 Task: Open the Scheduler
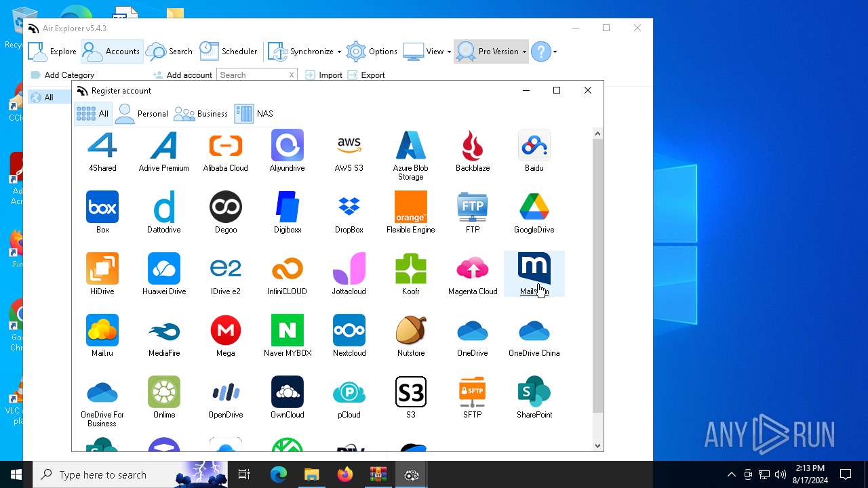(x=229, y=52)
